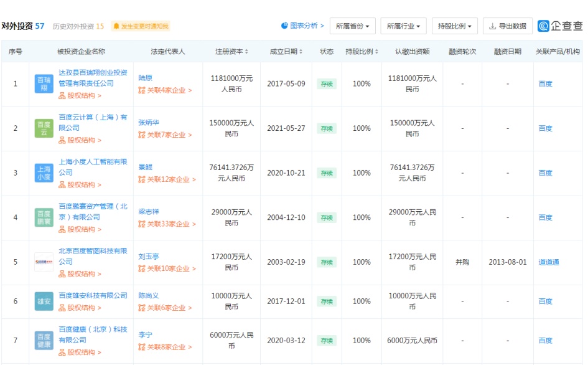Click 并购 financing round cell
The height and width of the screenshot is (365, 588).
click(x=462, y=262)
